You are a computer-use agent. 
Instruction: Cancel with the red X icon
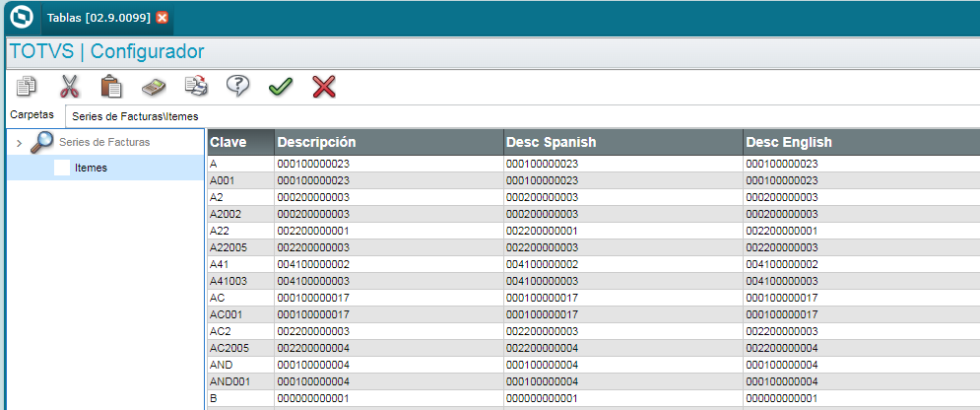pos(324,87)
